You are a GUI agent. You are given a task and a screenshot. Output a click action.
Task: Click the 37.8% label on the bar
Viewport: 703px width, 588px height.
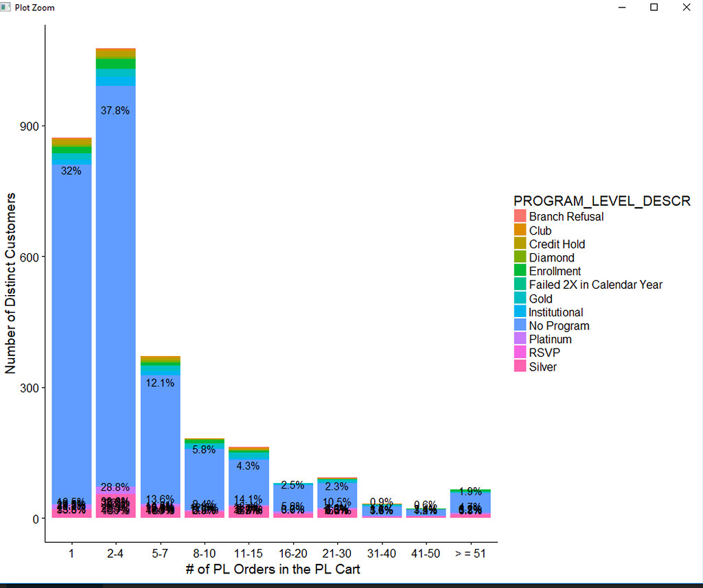[115, 110]
